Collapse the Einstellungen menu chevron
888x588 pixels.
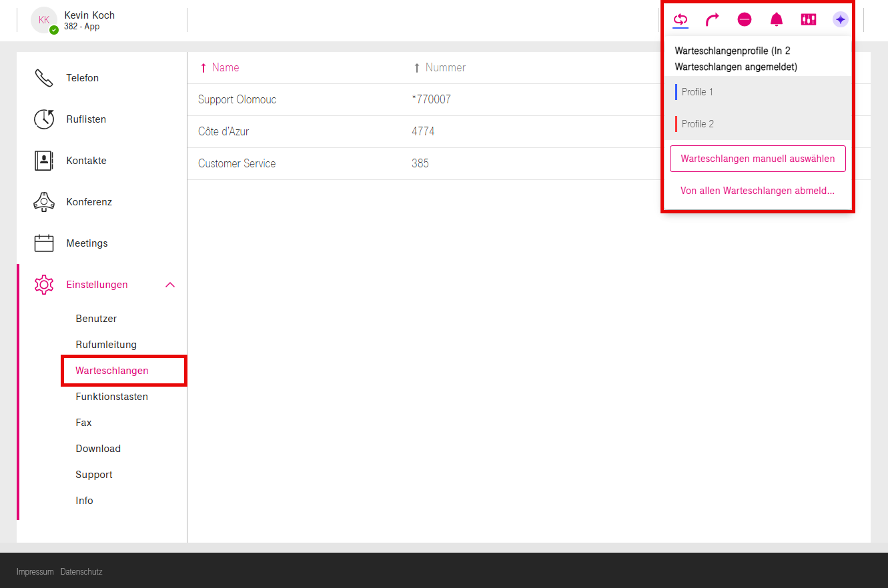170,285
